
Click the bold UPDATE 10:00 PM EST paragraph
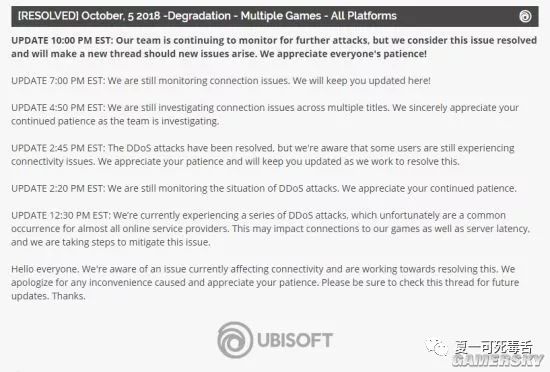(x=274, y=47)
